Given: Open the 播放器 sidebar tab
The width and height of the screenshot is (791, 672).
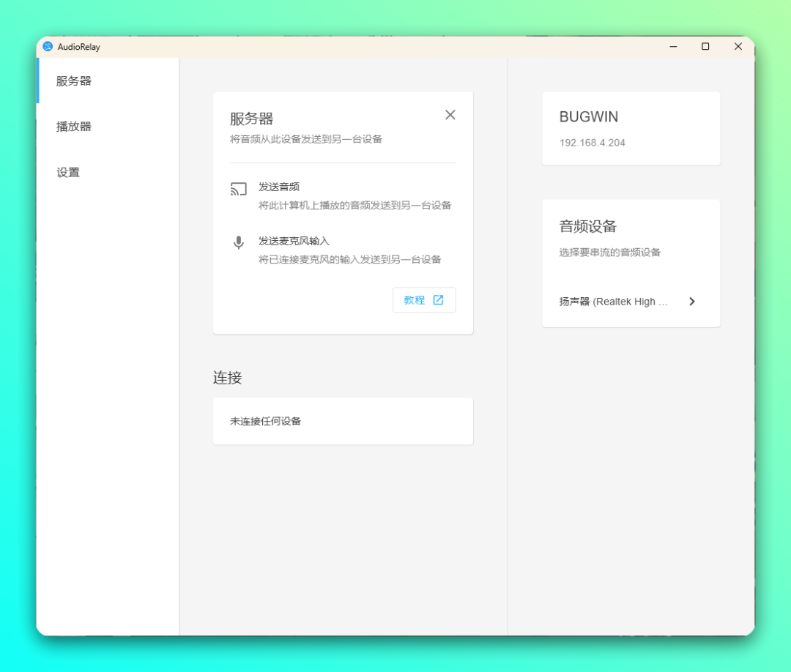Looking at the screenshot, I should point(74,127).
